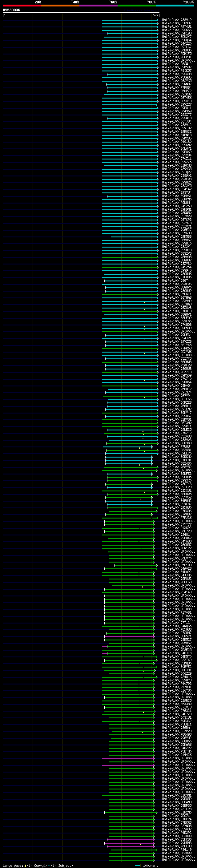Select label UniRef100_B0L6Y1

[176, 149]
